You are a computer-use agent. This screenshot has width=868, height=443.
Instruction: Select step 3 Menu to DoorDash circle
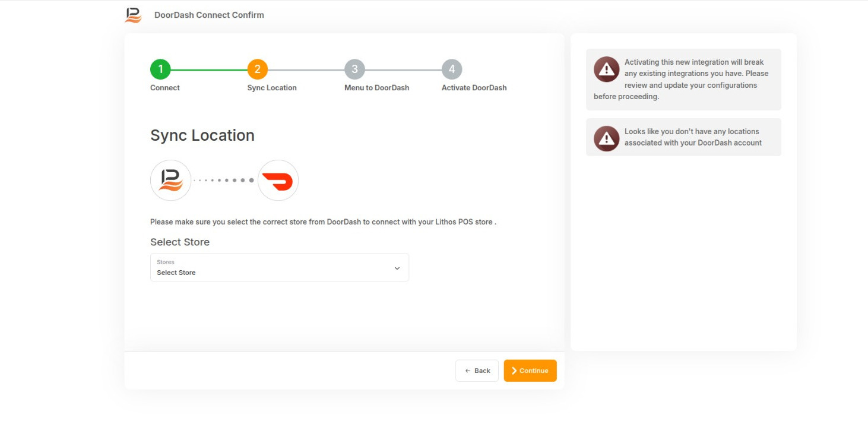(x=354, y=69)
